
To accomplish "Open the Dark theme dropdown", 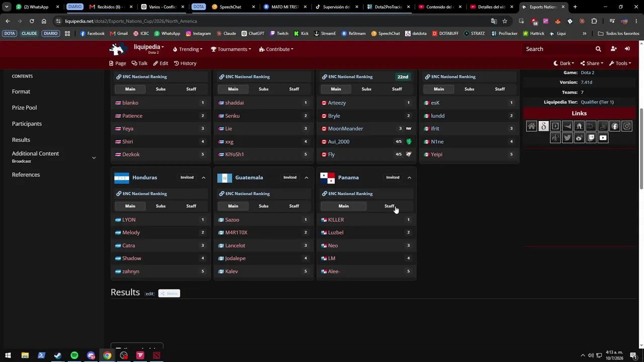I will click(x=565, y=63).
